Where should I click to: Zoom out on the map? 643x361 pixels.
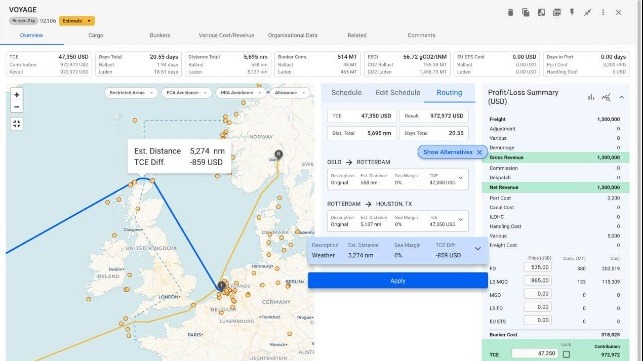tap(16, 107)
